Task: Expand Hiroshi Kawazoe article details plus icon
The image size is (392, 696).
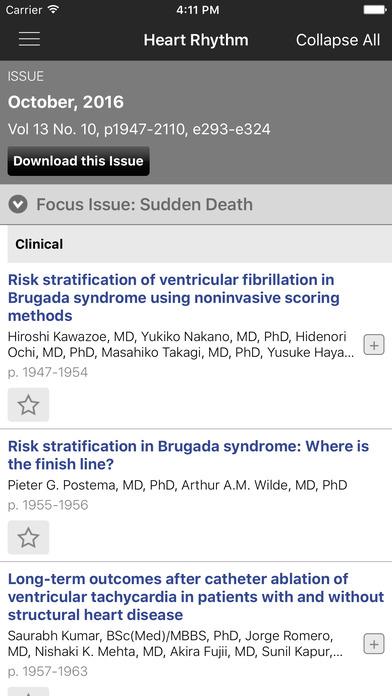Action: point(374,345)
